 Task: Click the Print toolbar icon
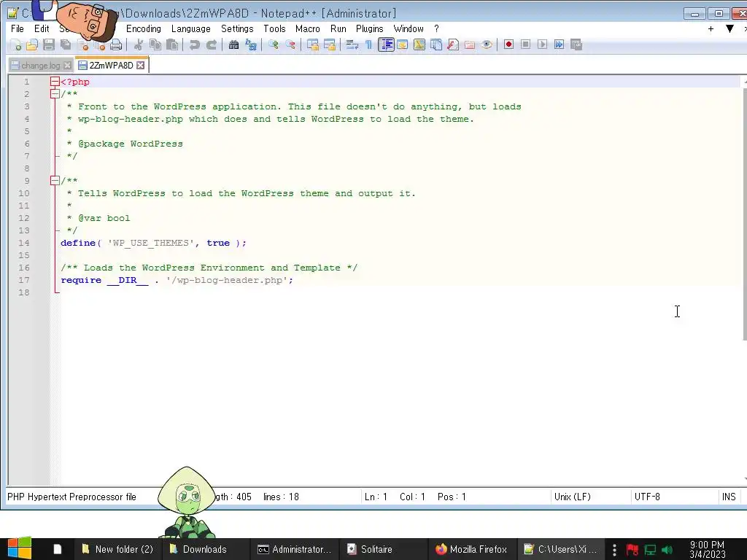tap(116, 44)
